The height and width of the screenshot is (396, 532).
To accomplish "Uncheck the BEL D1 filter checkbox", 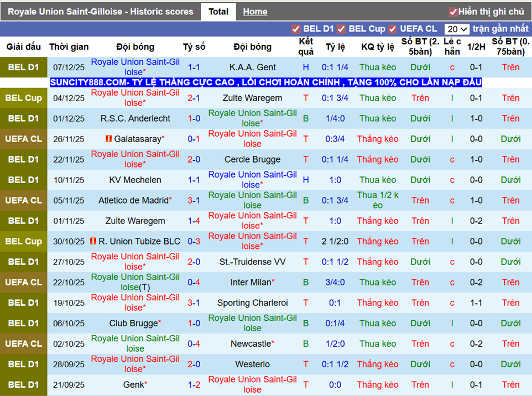I will [x=295, y=29].
